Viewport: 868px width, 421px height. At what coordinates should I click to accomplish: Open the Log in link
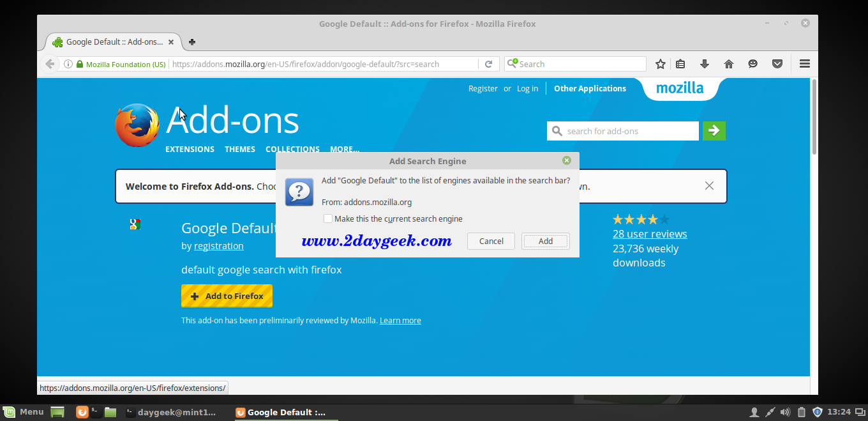tap(527, 89)
